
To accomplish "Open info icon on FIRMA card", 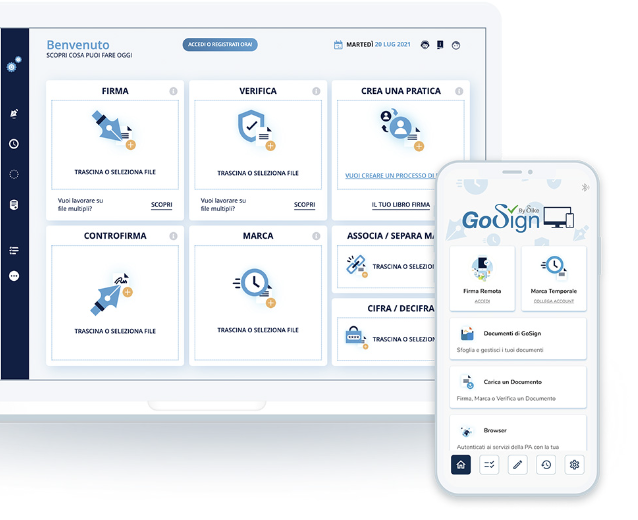I will [x=173, y=91].
